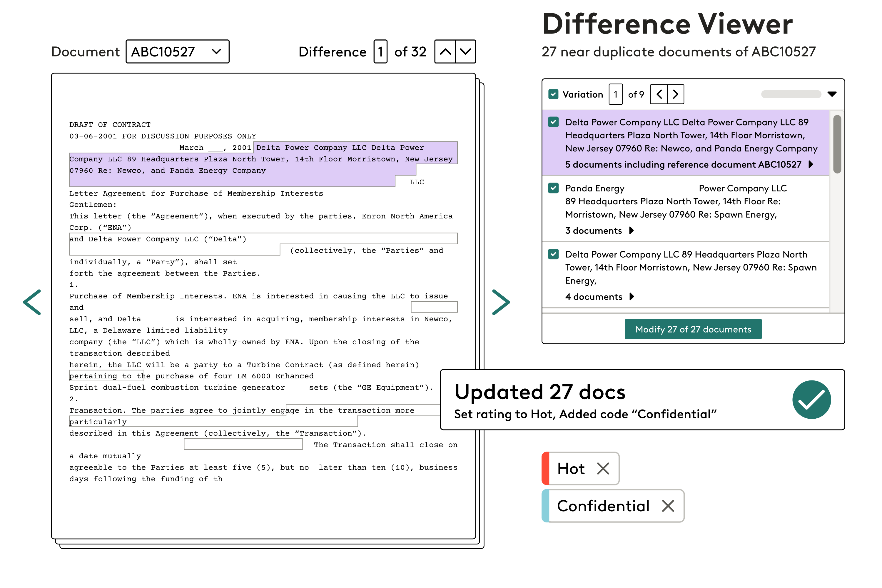The image size is (882, 588).
Task: Click the Difference number input field
Action: 380,51
